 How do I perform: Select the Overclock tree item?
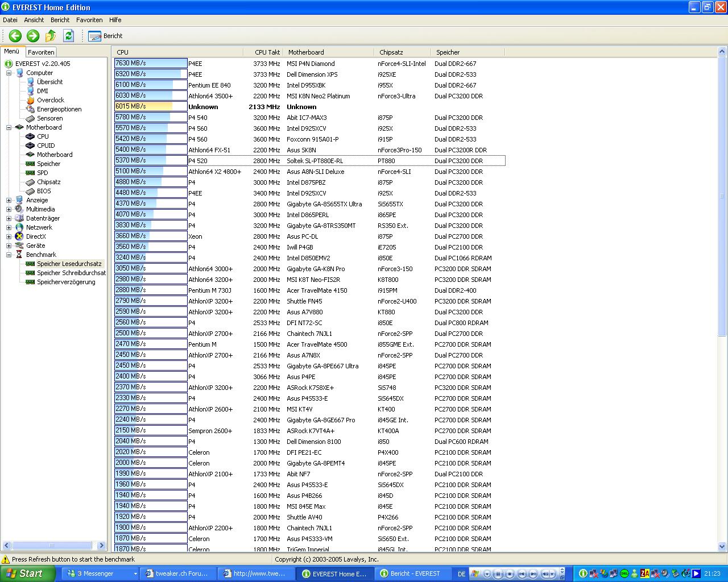(50, 100)
